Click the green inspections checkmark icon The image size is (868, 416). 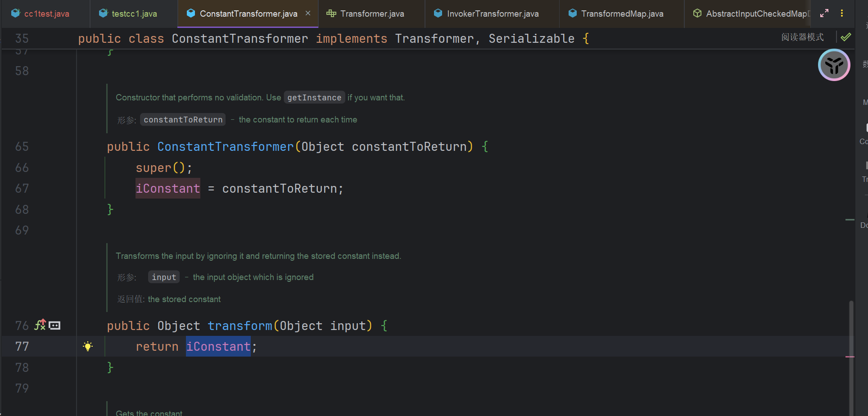coord(846,37)
